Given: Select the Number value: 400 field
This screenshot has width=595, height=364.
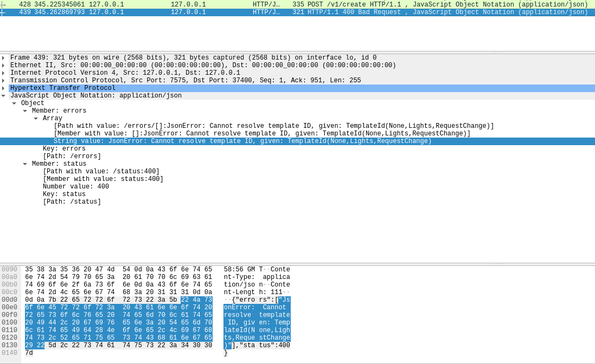Looking at the screenshot, I should 75,187.
